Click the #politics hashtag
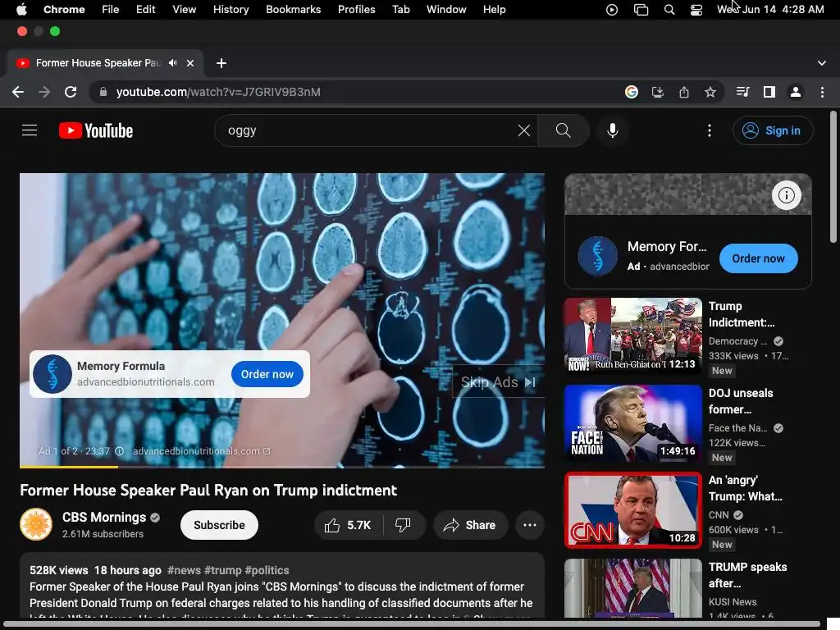The image size is (840, 630). pos(267,570)
